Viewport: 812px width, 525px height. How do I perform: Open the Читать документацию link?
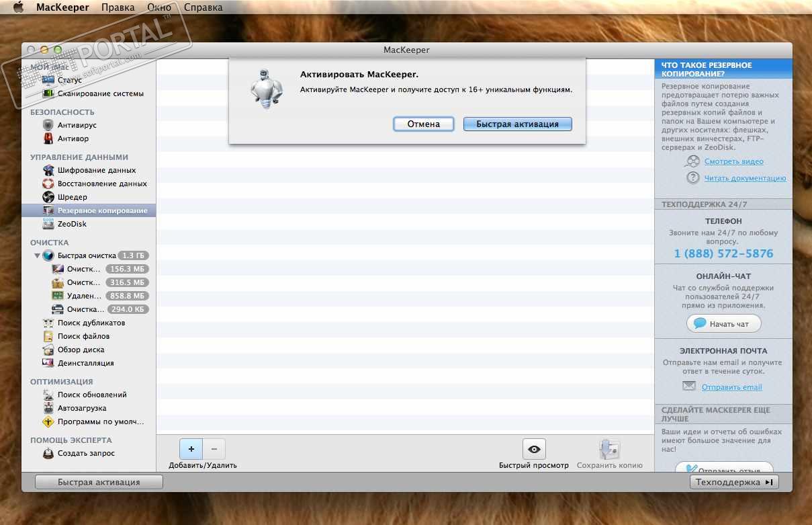click(x=745, y=178)
